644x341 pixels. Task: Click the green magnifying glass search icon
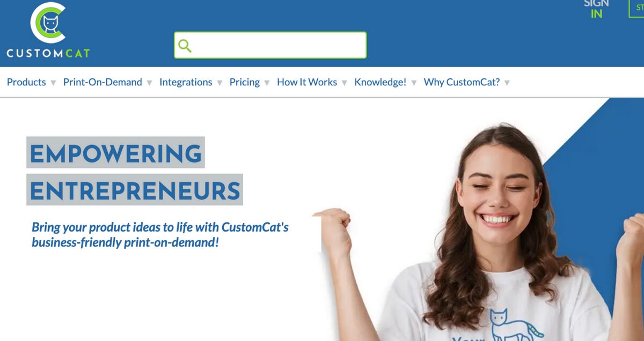coord(185,46)
